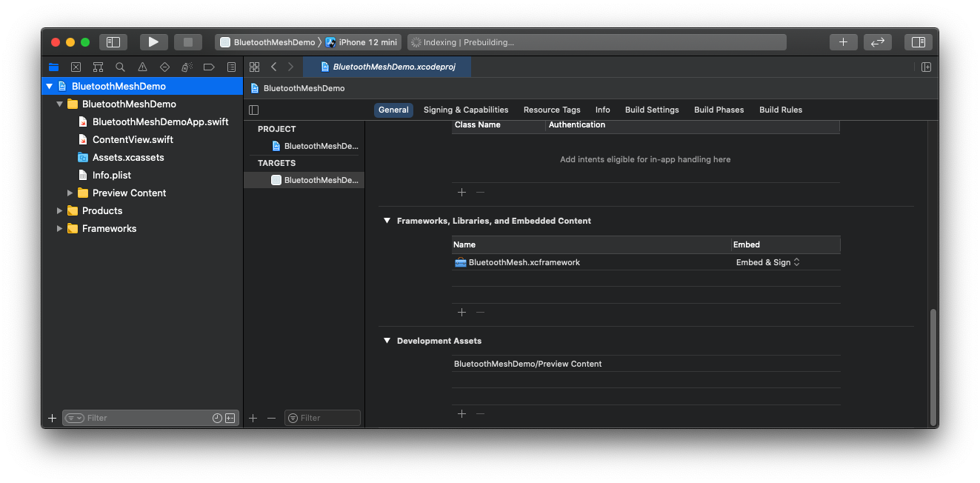Open the Debug navigator icon
This screenshot has height=483, width=980.
tap(186, 67)
